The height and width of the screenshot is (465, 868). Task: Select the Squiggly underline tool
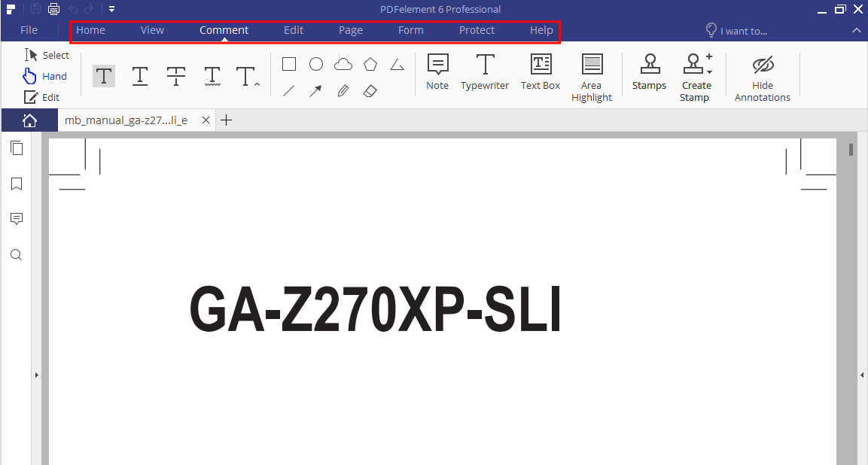tap(212, 76)
